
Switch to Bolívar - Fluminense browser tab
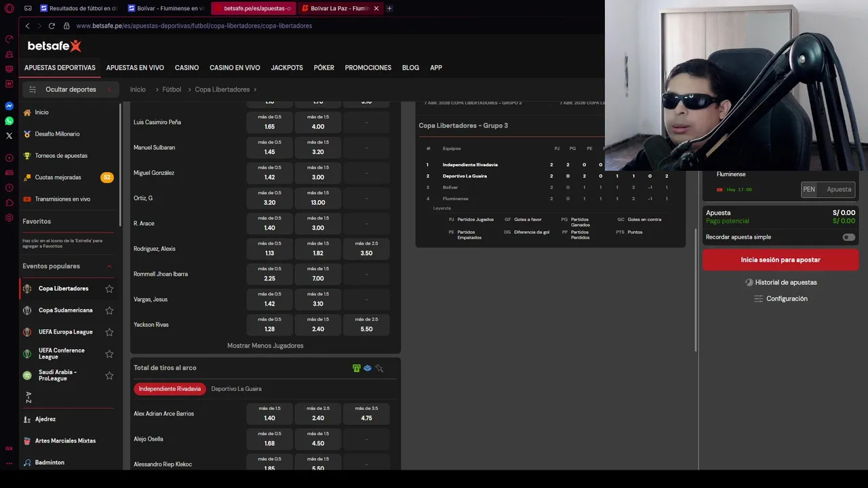coord(166,8)
